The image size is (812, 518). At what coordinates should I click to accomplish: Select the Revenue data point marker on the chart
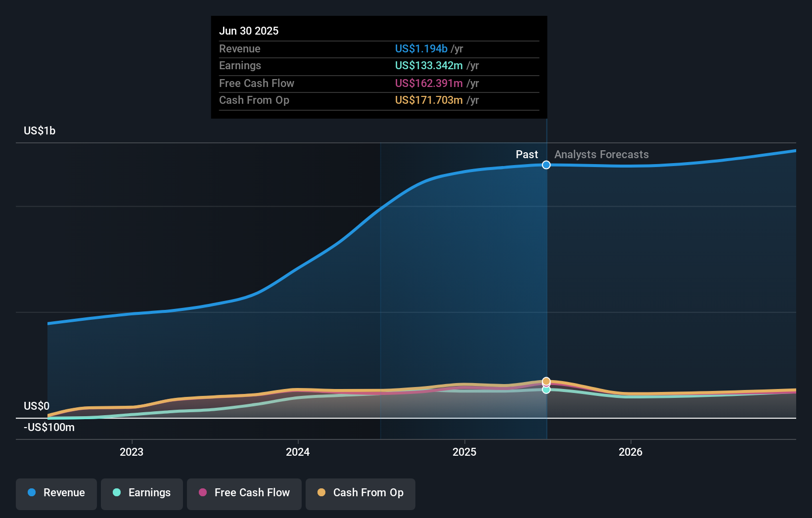point(546,165)
